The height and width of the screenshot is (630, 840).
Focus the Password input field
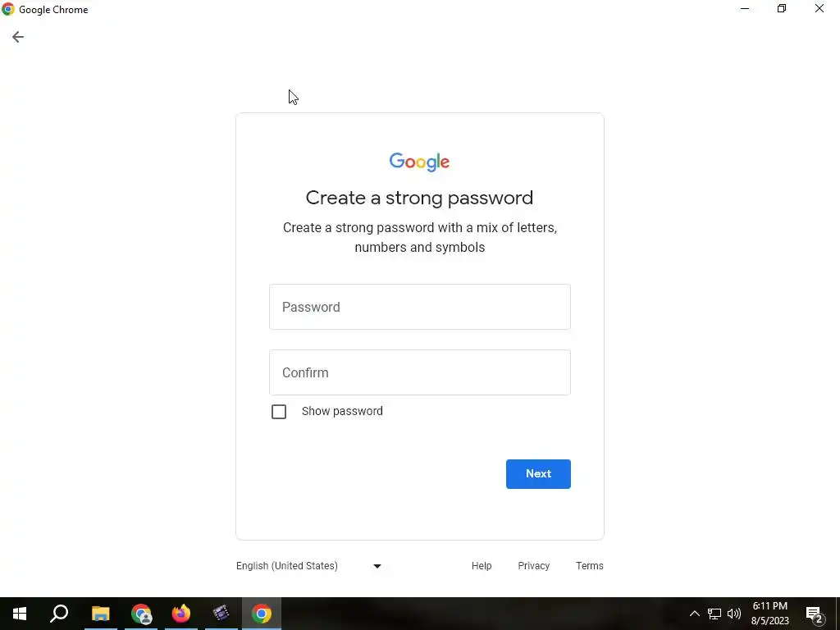coord(419,307)
